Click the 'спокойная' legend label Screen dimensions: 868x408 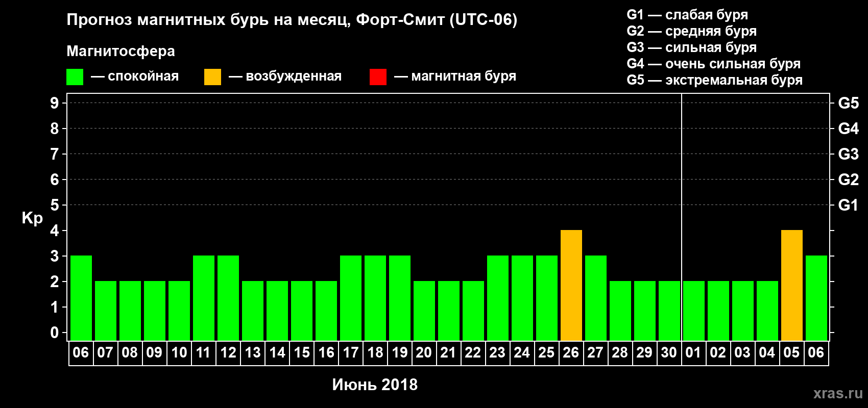tap(143, 76)
